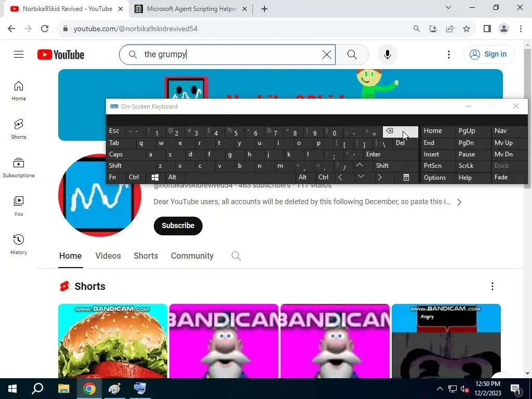Open Home in the YouTube sidebar
The width and height of the screenshot is (532, 399).
tap(19, 91)
